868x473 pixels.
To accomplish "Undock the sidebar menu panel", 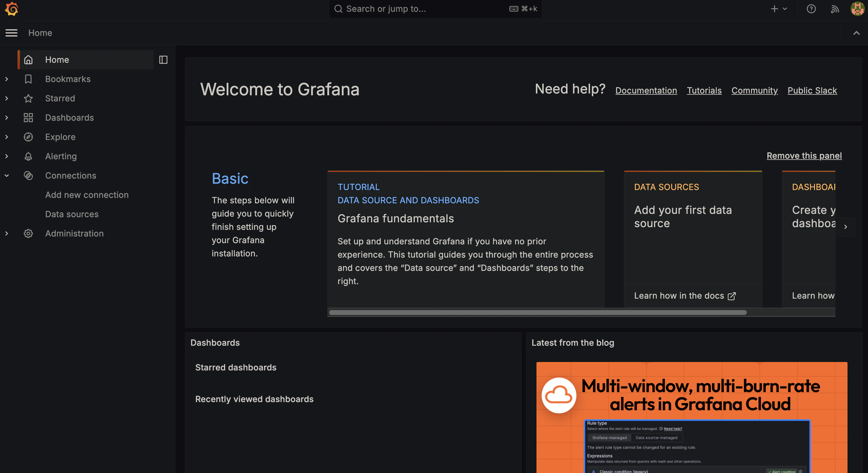I will point(163,60).
